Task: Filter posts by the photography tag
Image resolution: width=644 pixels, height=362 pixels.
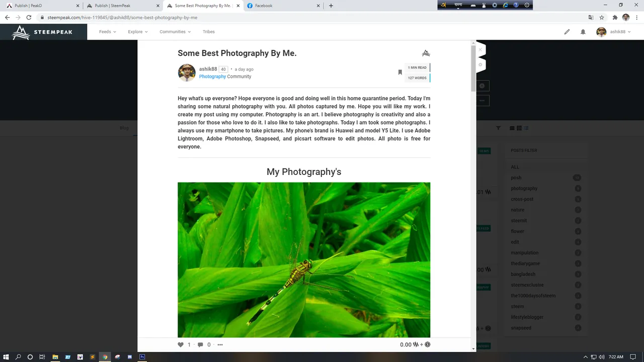Action: pos(524,189)
